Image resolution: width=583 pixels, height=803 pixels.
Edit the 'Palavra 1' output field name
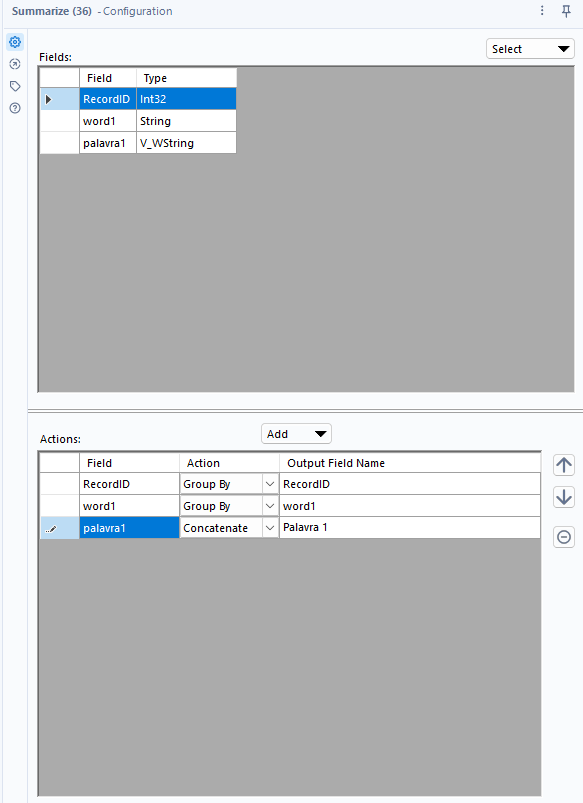410,527
